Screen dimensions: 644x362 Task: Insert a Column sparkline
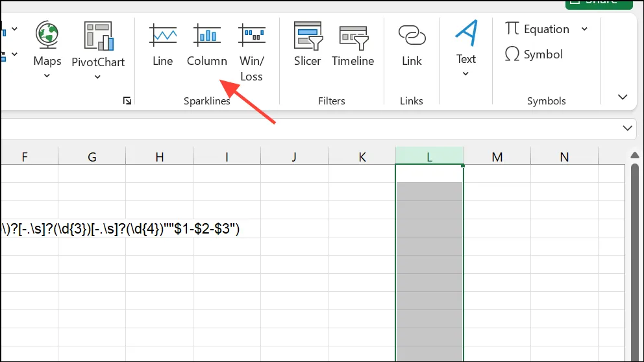[207, 45]
